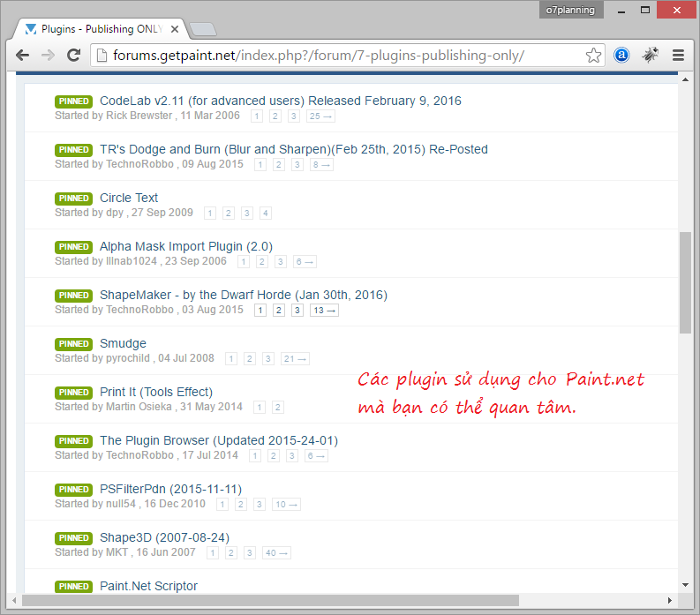The image size is (700, 615).
Task: Select the Plugins - Publishing ONLY tab
Action: [x=101, y=29]
